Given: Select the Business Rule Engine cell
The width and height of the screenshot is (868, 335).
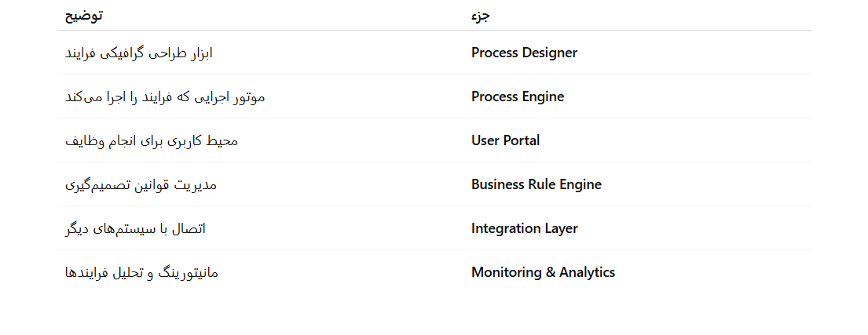Looking at the screenshot, I should pyautogui.click(x=537, y=184).
